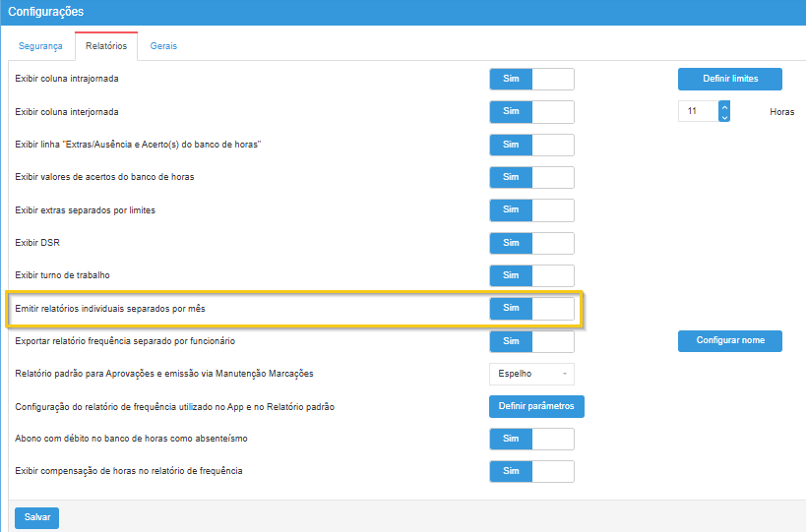This screenshot has height=532, width=806.
Task: Expand the Espelho report dropdown
Action: click(x=531, y=374)
